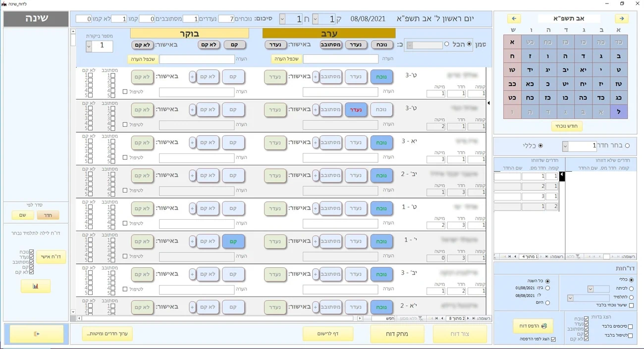Image resolution: width=644 pixels, height=349 pixels.
Task: Select בין date range radio
Action: pos(547,288)
